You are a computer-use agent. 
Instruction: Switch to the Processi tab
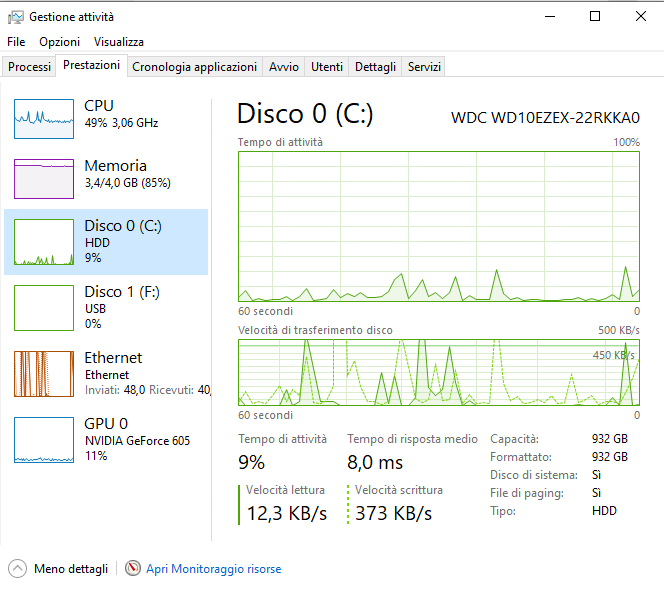[x=29, y=67]
